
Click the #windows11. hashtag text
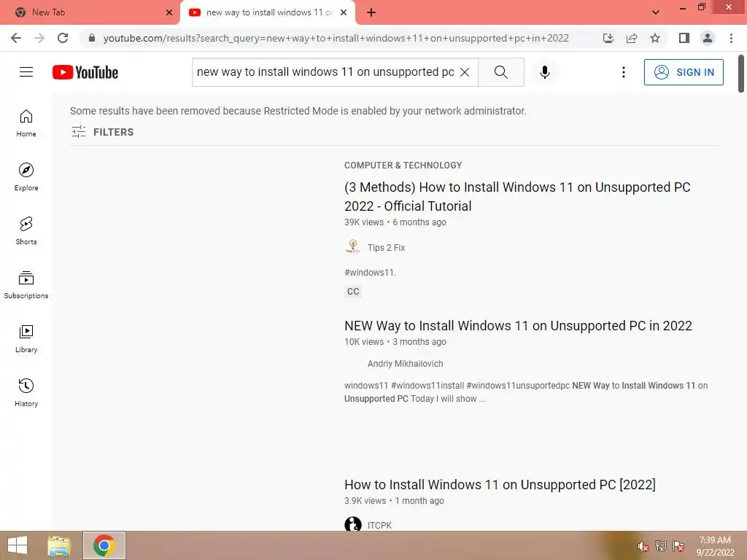pos(370,273)
